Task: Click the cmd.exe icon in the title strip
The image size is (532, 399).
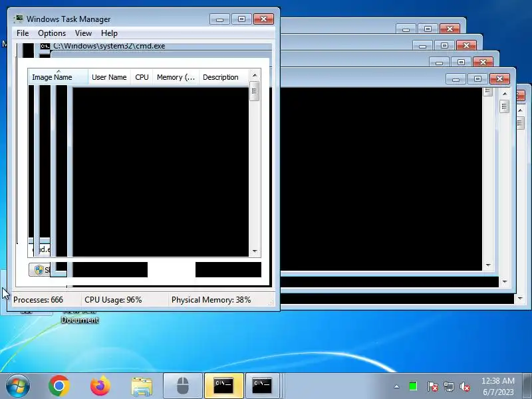Action: (x=45, y=46)
